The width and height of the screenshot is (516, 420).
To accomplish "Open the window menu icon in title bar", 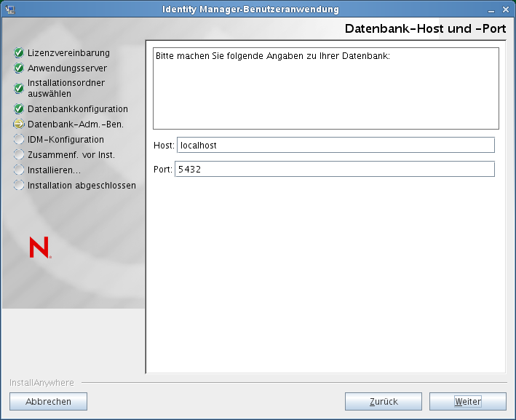I will (x=10, y=9).
